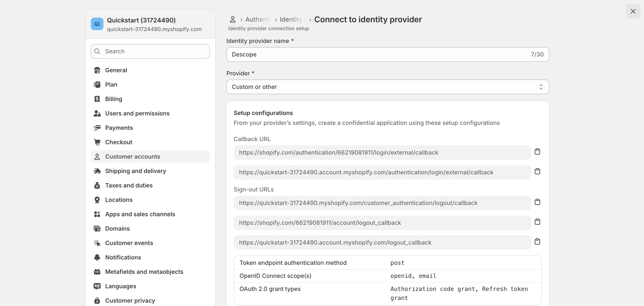Image resolution: width=644 pixels, height=306 pixels.
Task: Select Users and permissions menu item
Action: coord(150,113)
